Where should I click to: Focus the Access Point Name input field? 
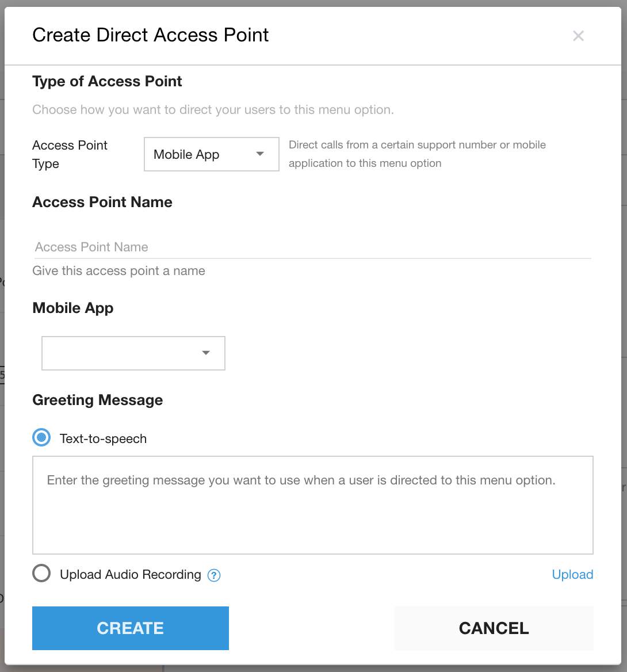click(311, 247)
